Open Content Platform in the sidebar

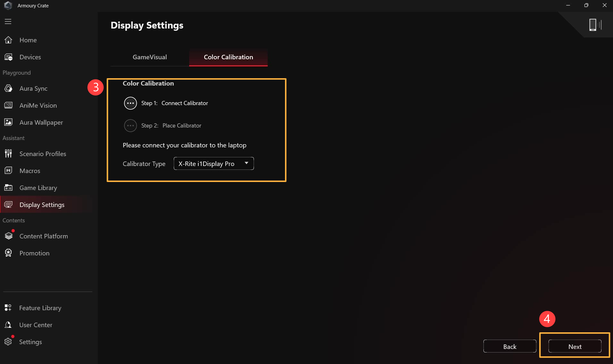pyautogui.click(x=44, y=236)
